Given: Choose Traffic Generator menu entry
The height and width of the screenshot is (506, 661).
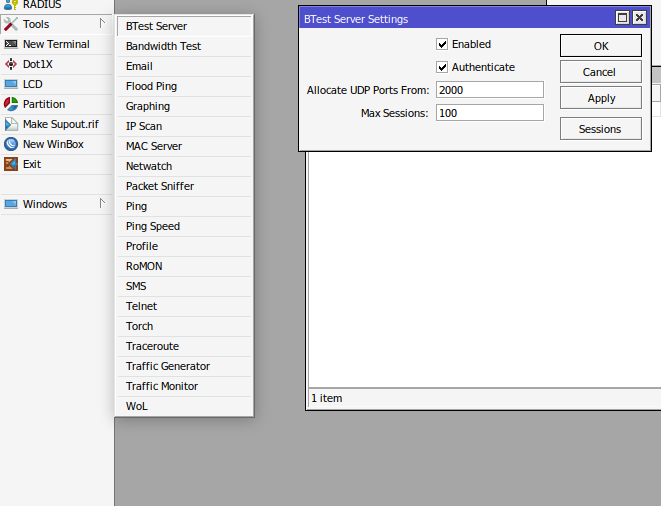Looking at the screenshot, I should point(167,366).
